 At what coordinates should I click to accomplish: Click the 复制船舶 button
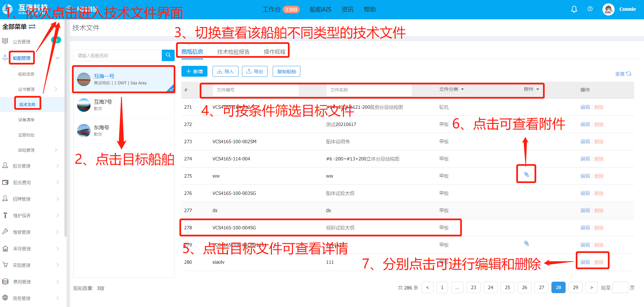coord(287,71)
